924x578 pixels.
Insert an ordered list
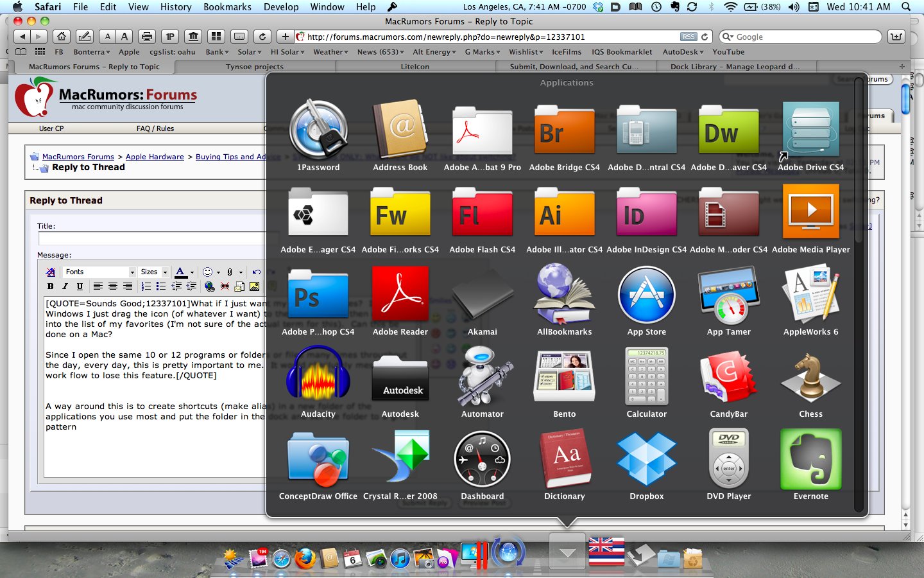tap(146, 286)
